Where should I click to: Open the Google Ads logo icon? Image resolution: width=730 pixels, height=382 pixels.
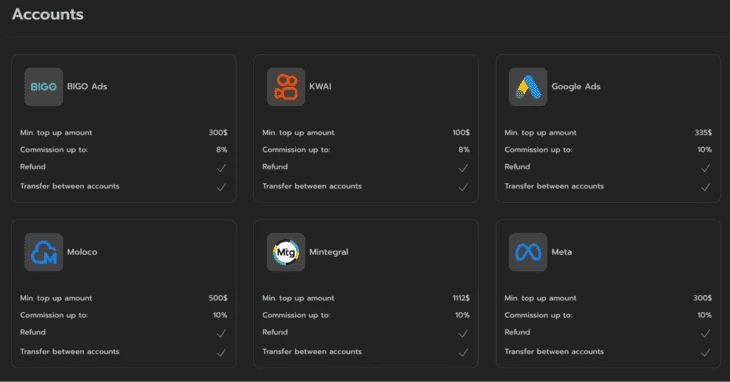(x=528, y=87)
